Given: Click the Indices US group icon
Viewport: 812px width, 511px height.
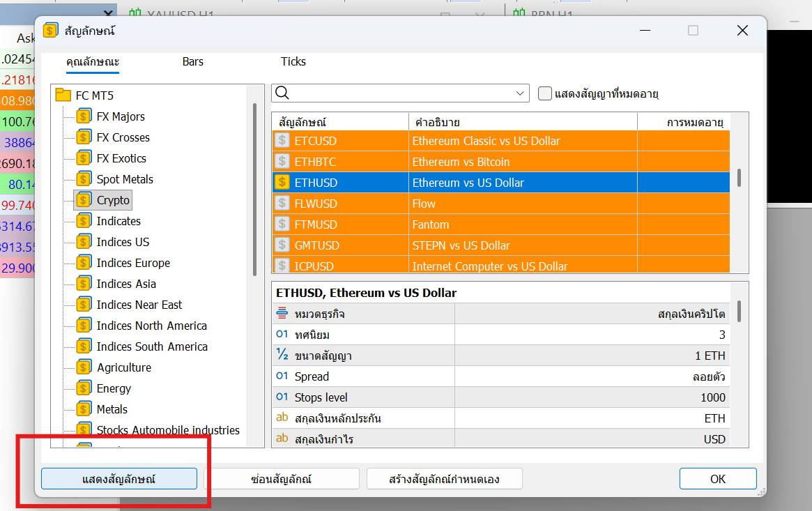Looking at the screenshot, I should (84, 242).
